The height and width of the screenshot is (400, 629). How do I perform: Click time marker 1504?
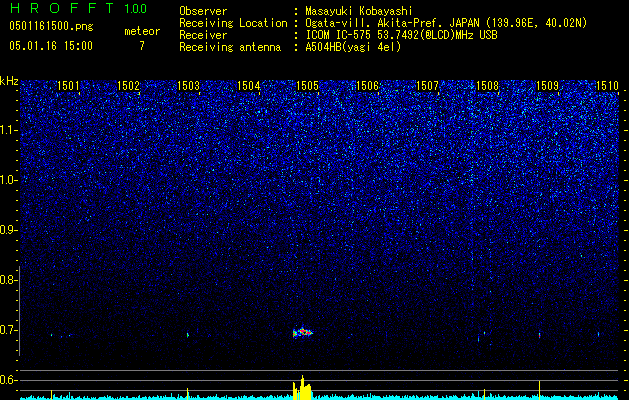pyautogui.click(x=248, y=85)
